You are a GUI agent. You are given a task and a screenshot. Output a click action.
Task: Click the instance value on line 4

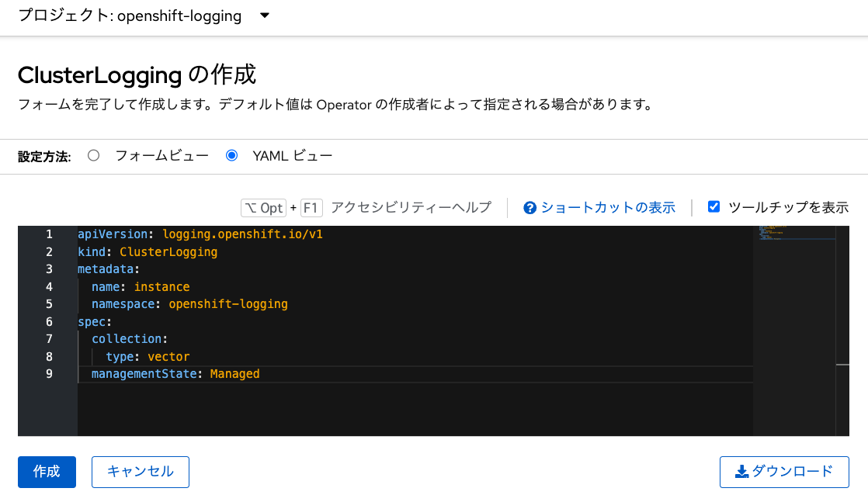coord(161,287)
